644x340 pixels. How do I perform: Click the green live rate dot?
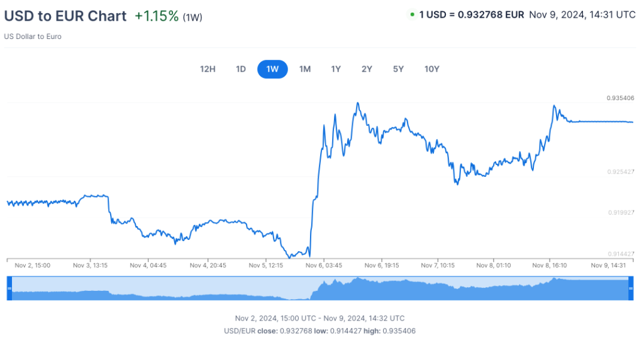[x=412, y=14]
